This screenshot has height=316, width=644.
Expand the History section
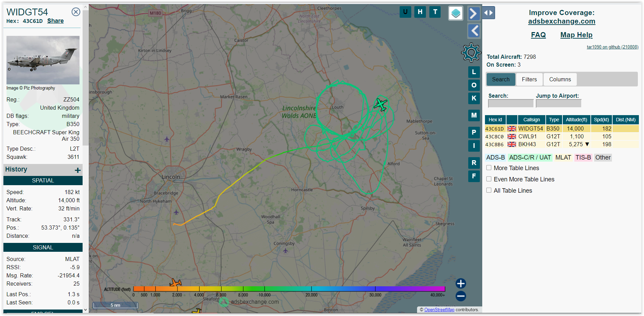coord(78,170)
